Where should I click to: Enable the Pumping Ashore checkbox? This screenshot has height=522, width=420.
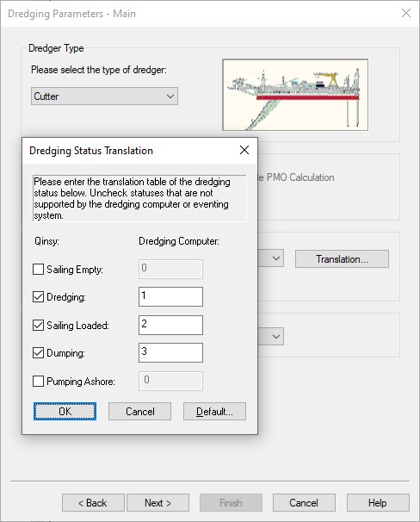(x=38, y=382)
